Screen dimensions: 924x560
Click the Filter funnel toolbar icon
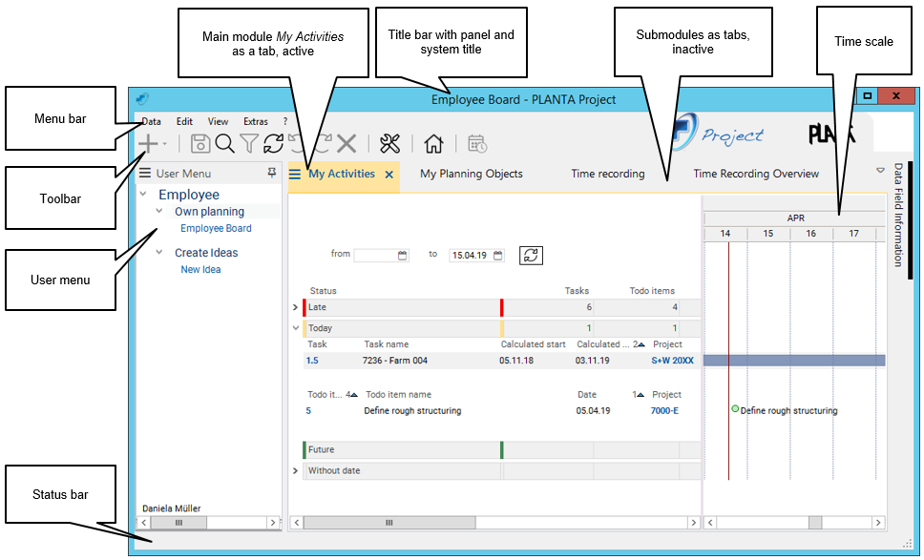pyautogui.click(x=249, y=143)
